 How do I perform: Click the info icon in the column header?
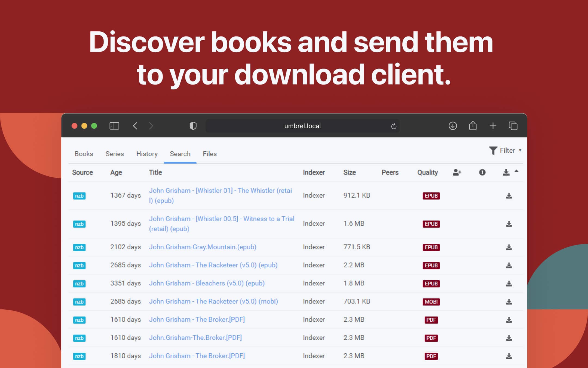coord(482,172)
